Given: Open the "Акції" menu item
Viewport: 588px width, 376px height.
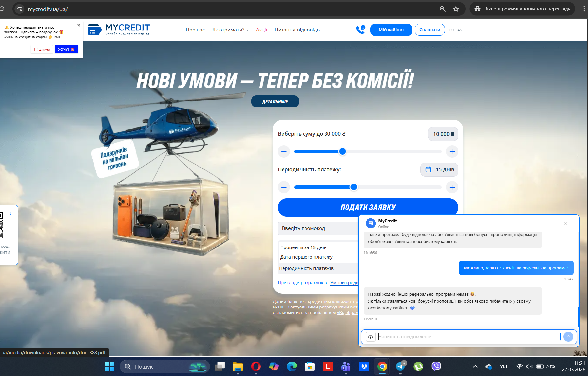Looking at the screenshot, I should pyautogui.click(x=262, y=30).
